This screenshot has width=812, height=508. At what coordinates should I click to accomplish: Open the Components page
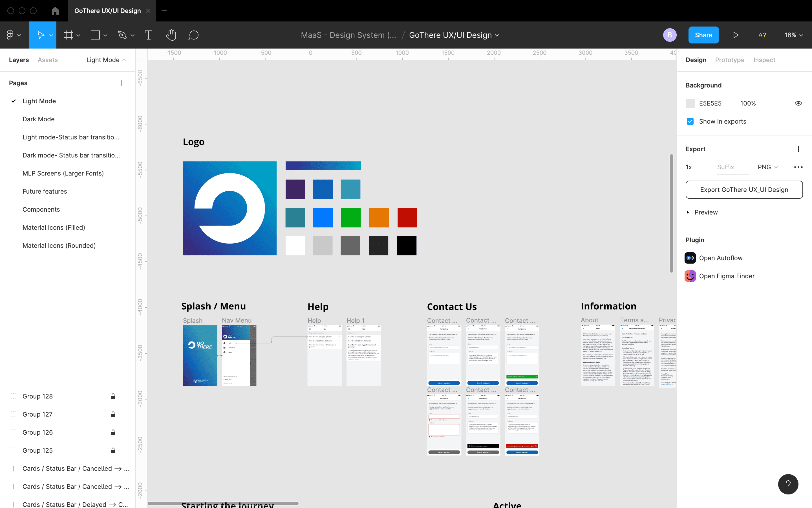(x=41, y=210)
